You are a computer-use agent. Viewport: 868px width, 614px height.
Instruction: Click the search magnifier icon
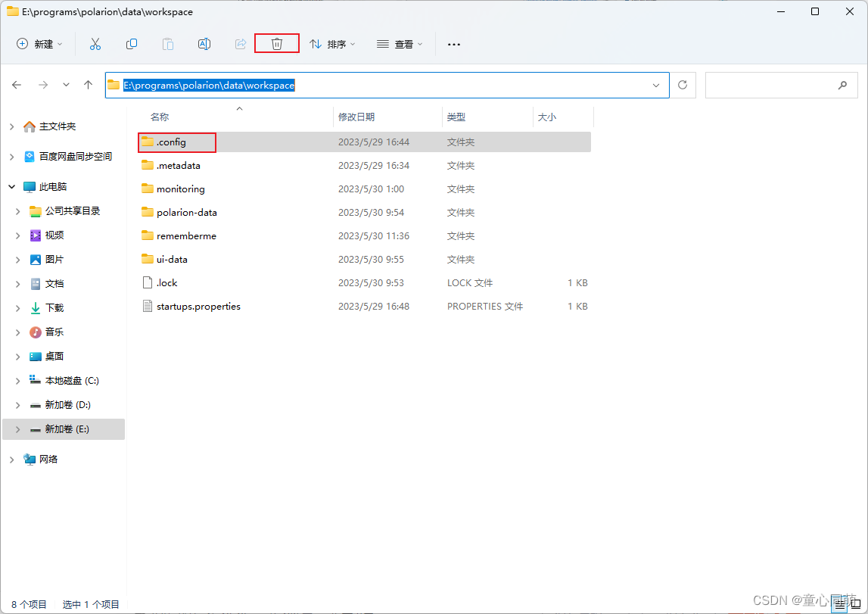(842, 85)
